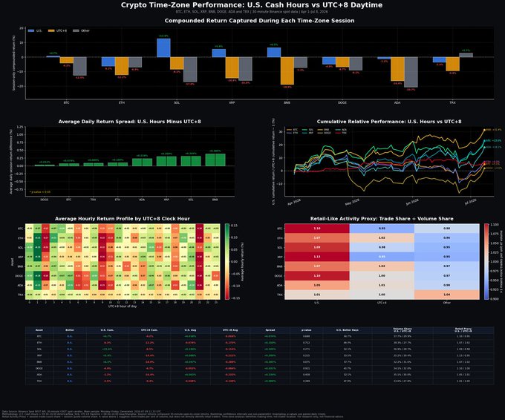Screen dimensions: 505x420
Task: Select the XRP U.S. cell showing 1.13
Action: (317, 257)
